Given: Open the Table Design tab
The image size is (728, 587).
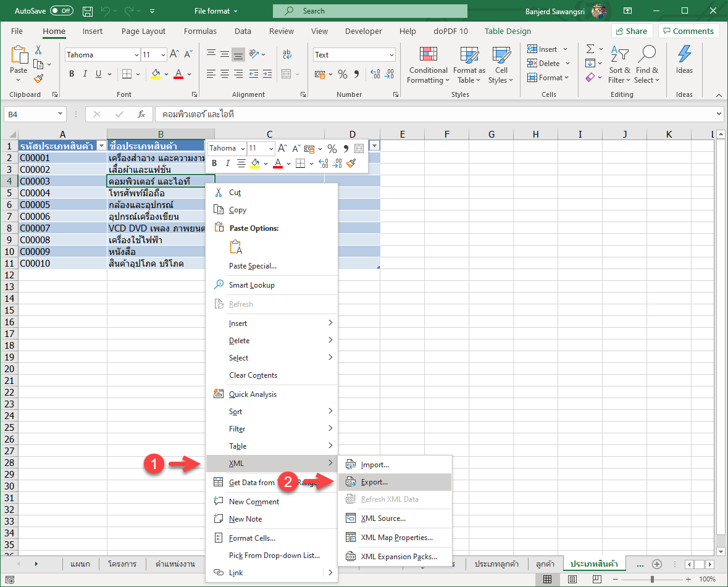Looking at the screenshot, I should pos(508,31).
